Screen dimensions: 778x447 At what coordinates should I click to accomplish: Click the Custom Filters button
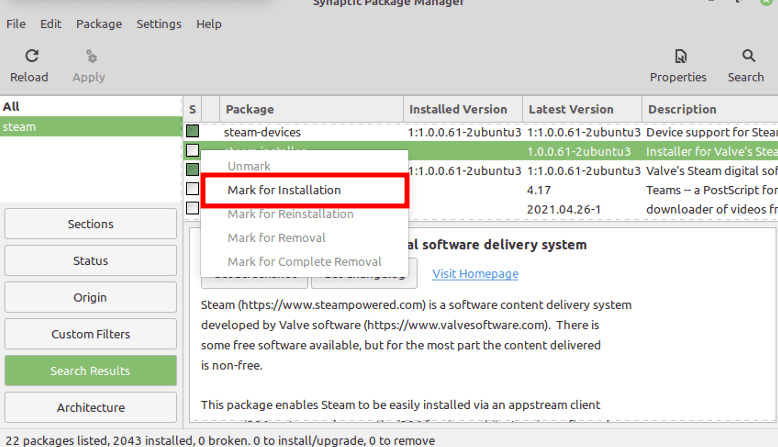(x=90, y=334)
